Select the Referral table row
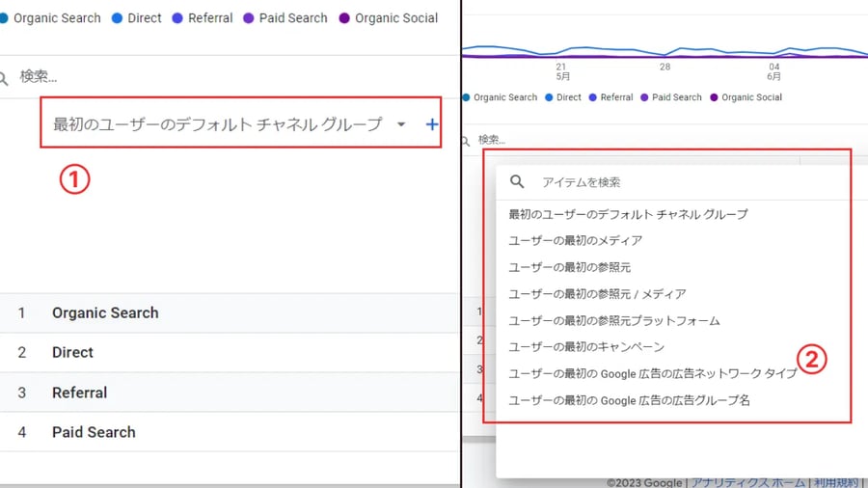Image resolution: width=868 pixels, height=488 pixels. (230, 393)
